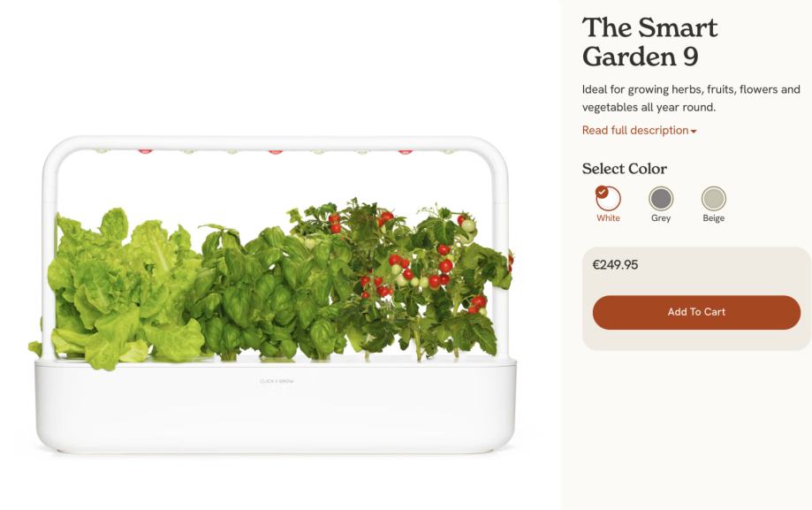The image size is (812, 510).
Task: Click the Add To Cart button
Action: click(696, 312)
